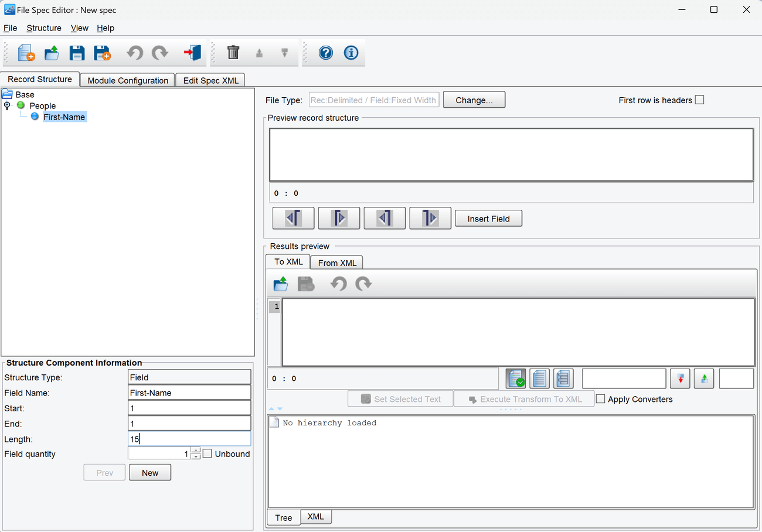Screen dimensions: 762x532
Task: Switch to the From XML tab
Action: pos(338,263)
